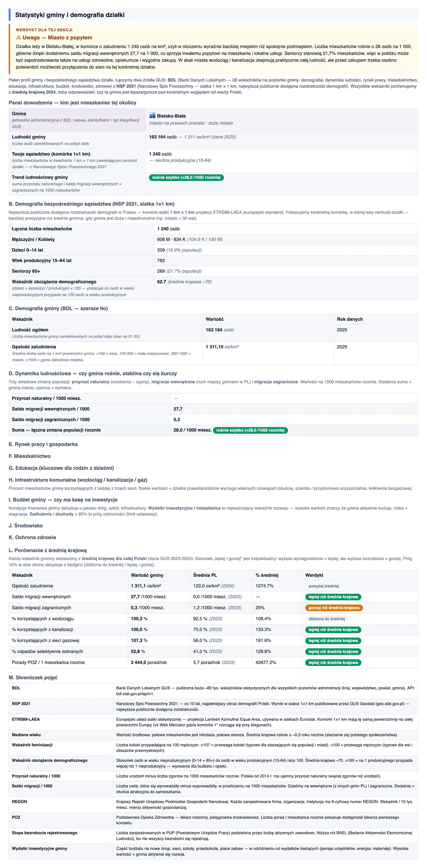
Task: Select the '163 164 osób — 1 311 os/km²' value
Action: pyautogui.click(x=192, y=137)
